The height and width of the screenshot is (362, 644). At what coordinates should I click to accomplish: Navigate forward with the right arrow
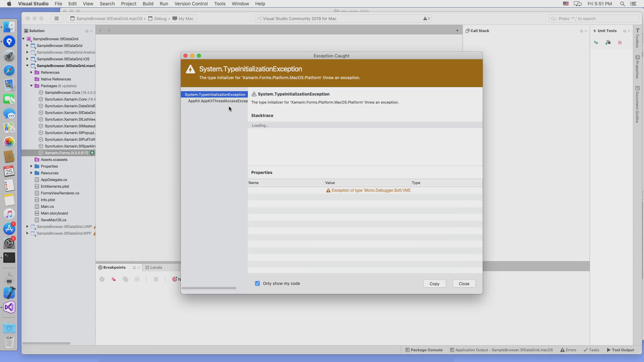109,31
